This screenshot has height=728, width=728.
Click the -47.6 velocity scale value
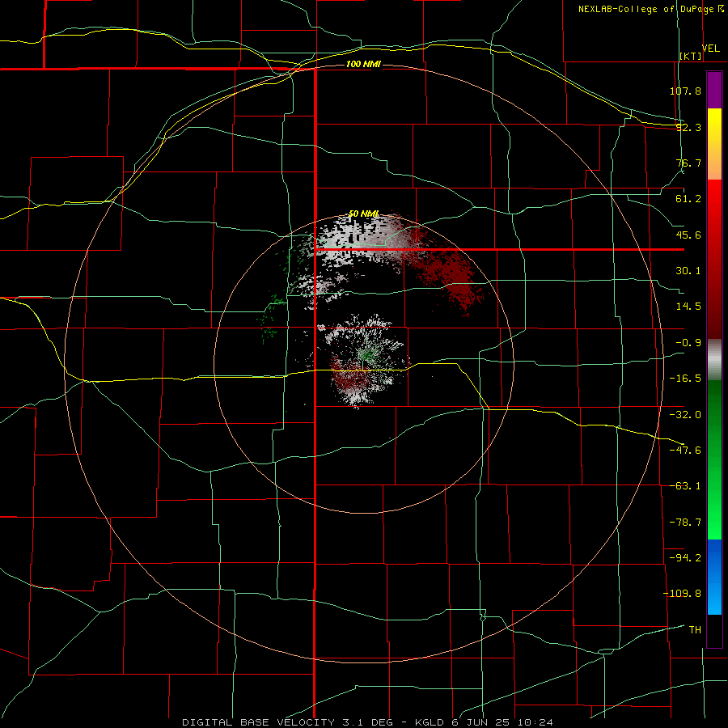click(685, 451)
